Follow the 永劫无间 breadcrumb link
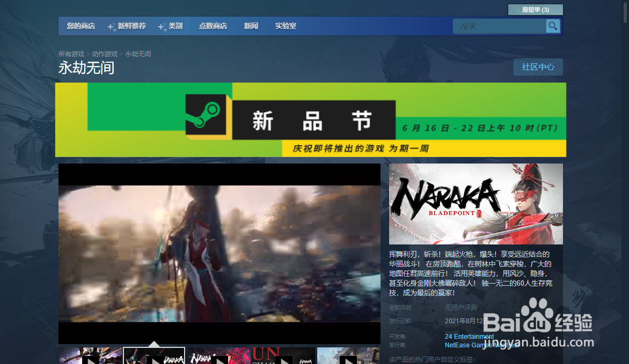 138,54
